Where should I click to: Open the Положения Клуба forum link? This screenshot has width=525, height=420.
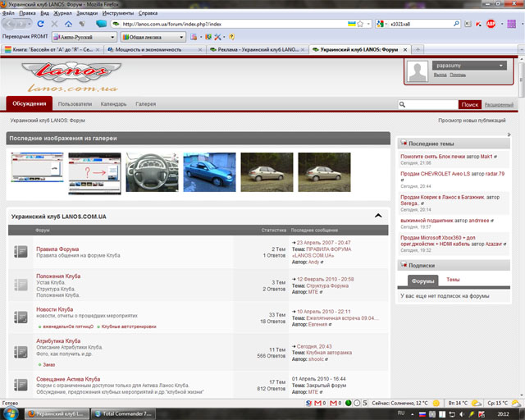(58, 276)
